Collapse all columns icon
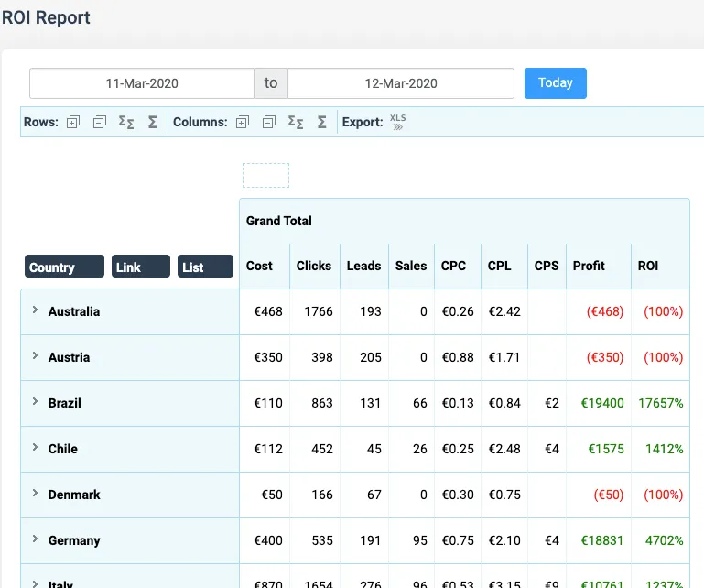Viewport: 704px width, 588px height. [268, 122]
